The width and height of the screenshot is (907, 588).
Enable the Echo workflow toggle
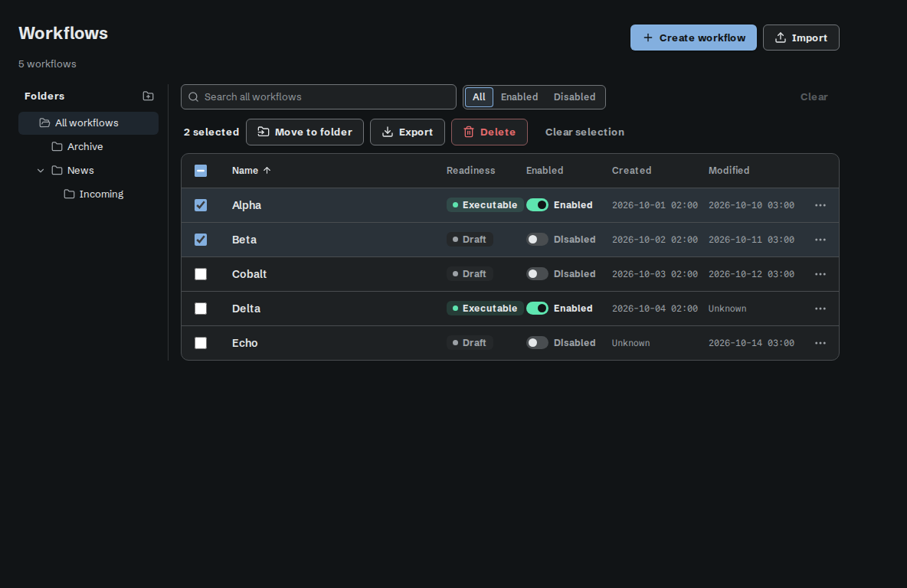pos(537,342)
